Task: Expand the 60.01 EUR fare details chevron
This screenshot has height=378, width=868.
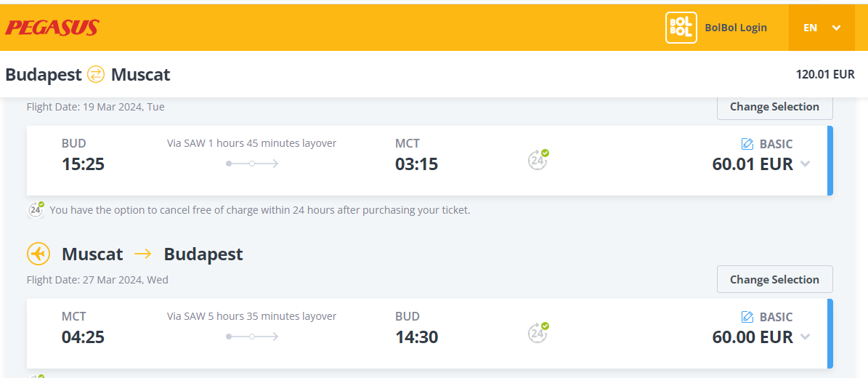Action: 806,164
